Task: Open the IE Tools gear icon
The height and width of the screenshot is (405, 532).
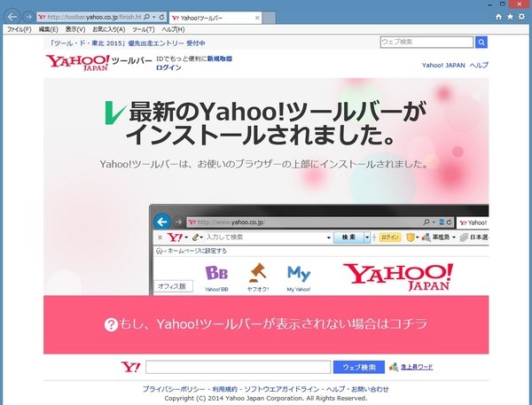Action: click(x=521, y=17)
